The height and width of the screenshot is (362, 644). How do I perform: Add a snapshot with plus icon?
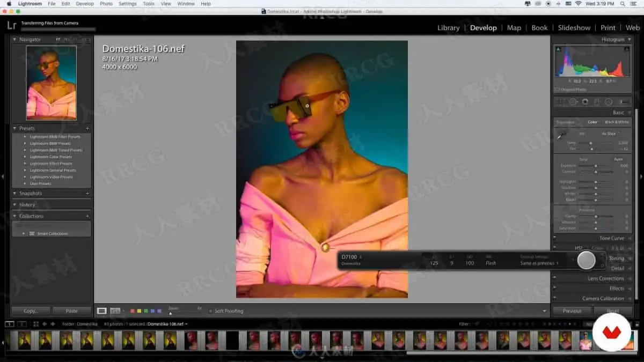(x=87, y=193)
